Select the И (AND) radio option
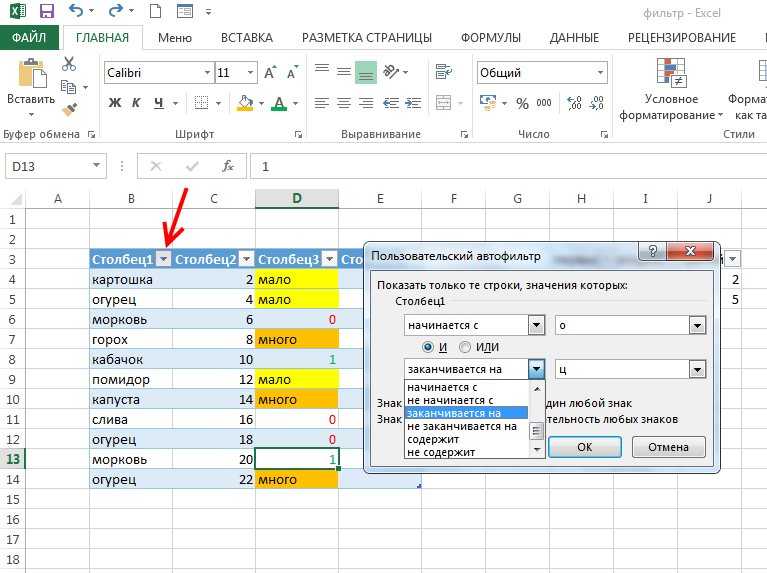767x573 pixels. (428, 347)
